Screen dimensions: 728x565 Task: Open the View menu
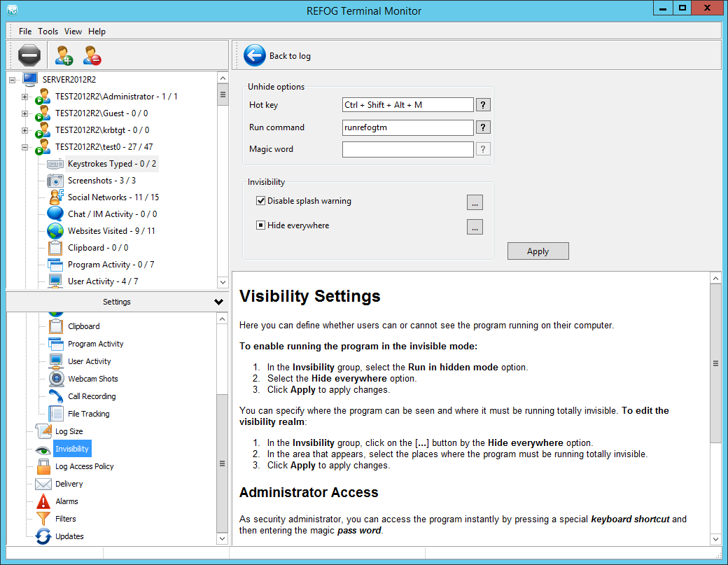(73, 32)
